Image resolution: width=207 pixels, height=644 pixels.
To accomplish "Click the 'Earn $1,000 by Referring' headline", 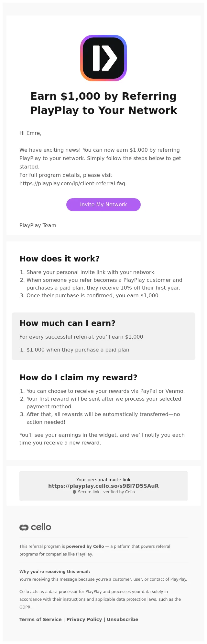I will click(x=103, y=96).
